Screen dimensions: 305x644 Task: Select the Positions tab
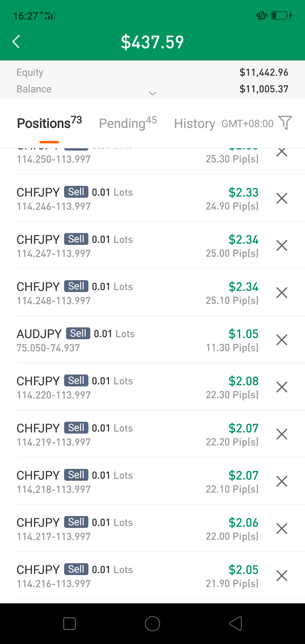tap(49, 123)
